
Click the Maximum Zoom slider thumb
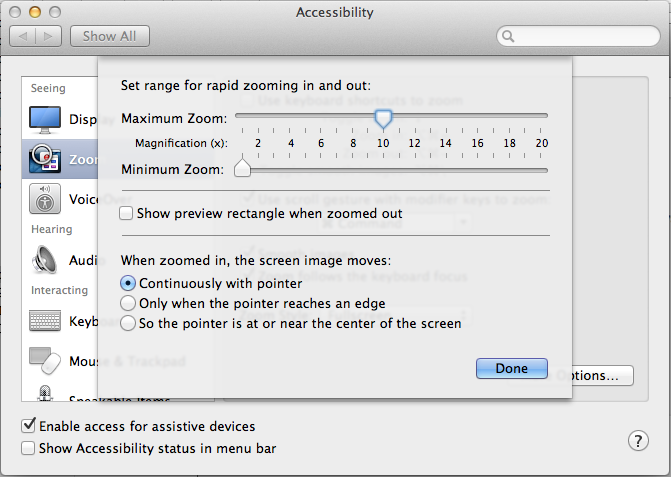[x=383, y=119]
